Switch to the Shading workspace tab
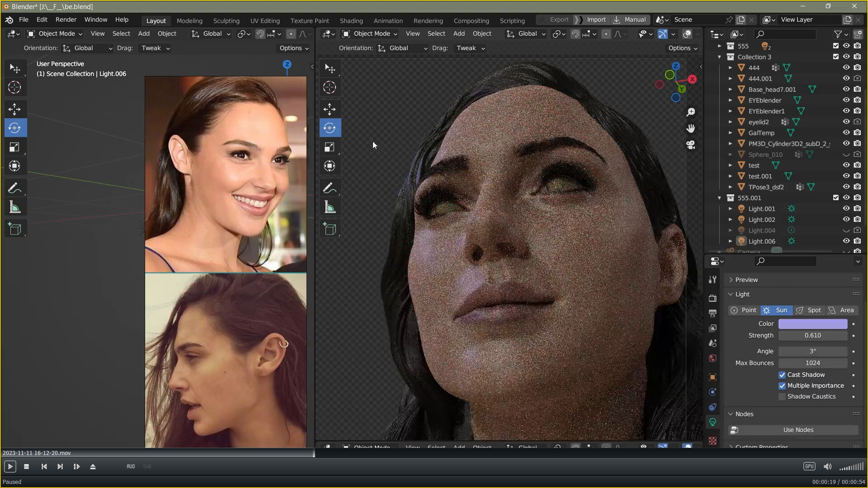Screen dimensions: 868x488 (x=351, y=20)
